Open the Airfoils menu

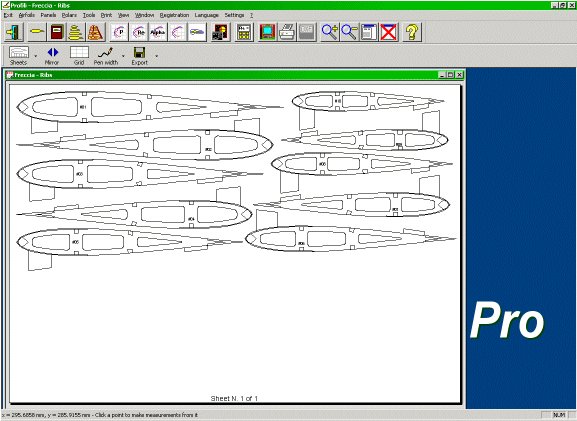point(26,15)
